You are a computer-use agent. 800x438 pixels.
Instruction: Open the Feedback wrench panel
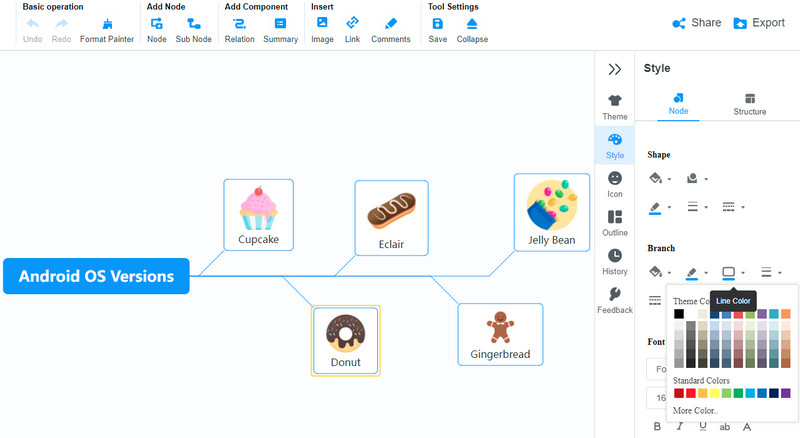(x=615, y=300)
